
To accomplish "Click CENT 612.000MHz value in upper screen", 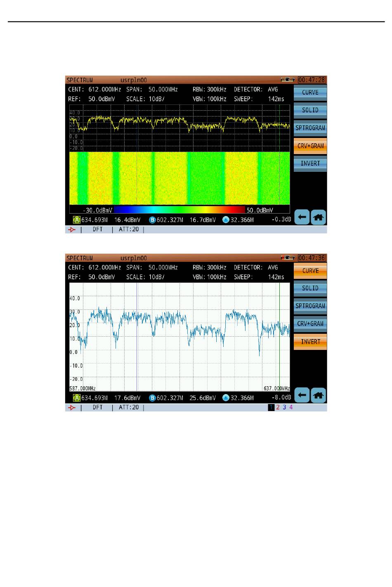I will point(105,89).
